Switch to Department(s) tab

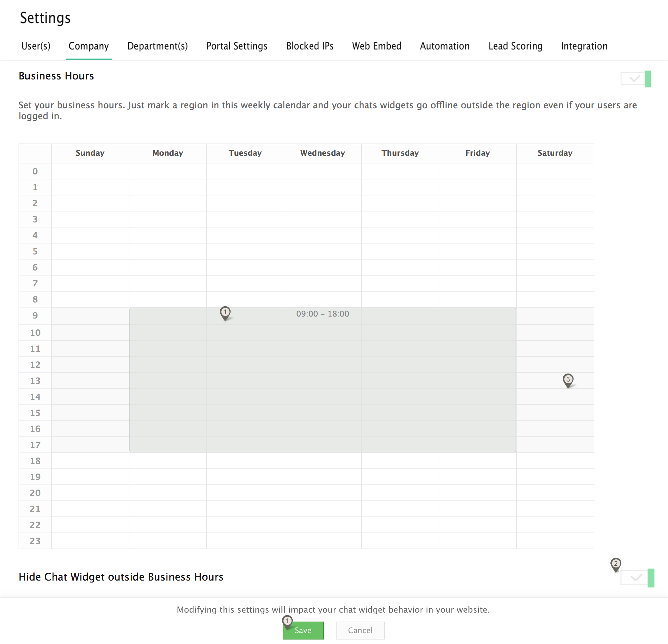coord(158,46)
